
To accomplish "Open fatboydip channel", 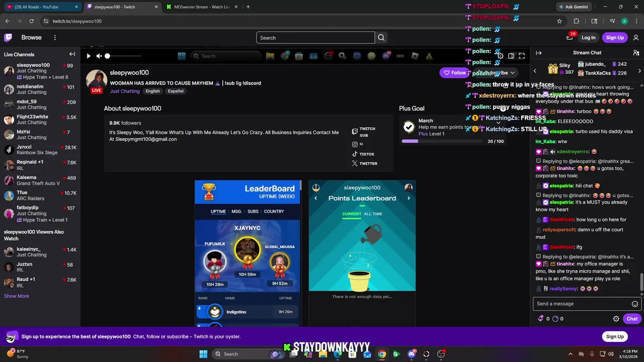I will click(x=40, y=214).
